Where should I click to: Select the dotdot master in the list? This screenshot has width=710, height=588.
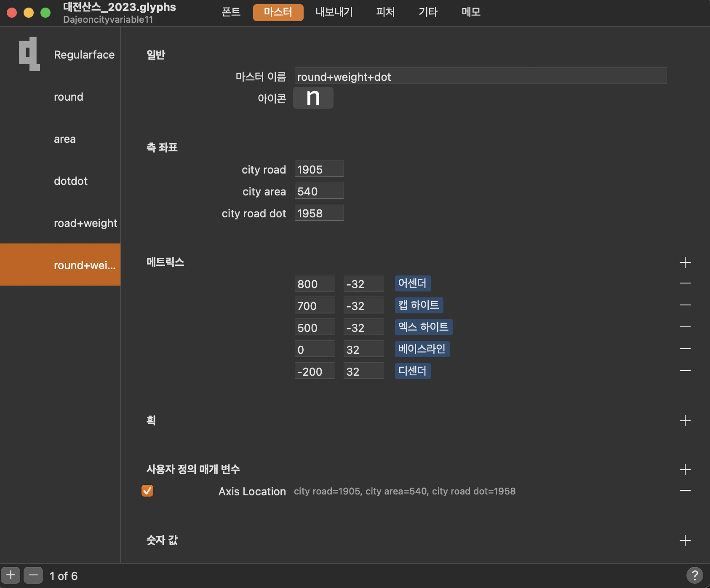click(70, 181)
